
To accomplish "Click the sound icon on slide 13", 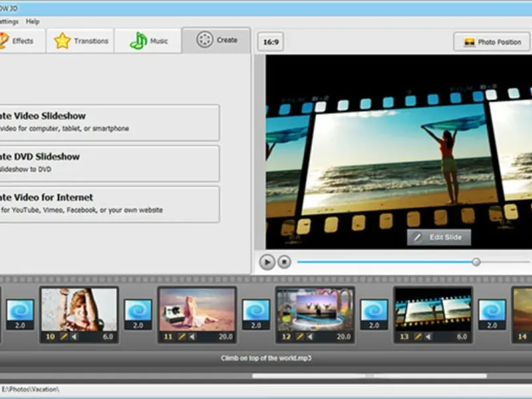I will tap(428, 336).
